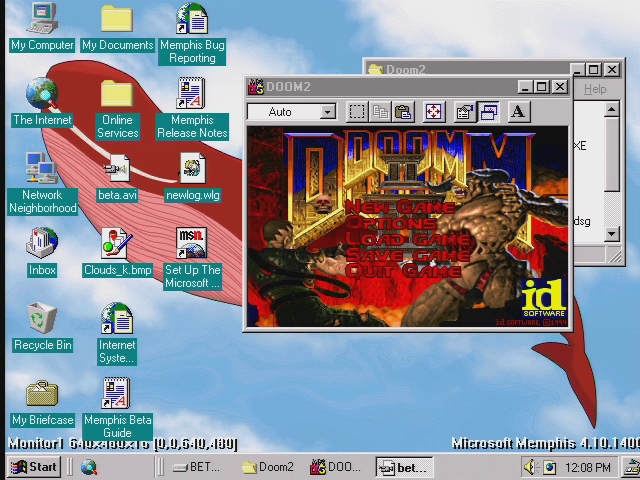The width and height of the screenshot is (640, 480).
Task: Open Properties from the DOOM2 toolbar
Action: pyautogui.click(x=464, y=112)
